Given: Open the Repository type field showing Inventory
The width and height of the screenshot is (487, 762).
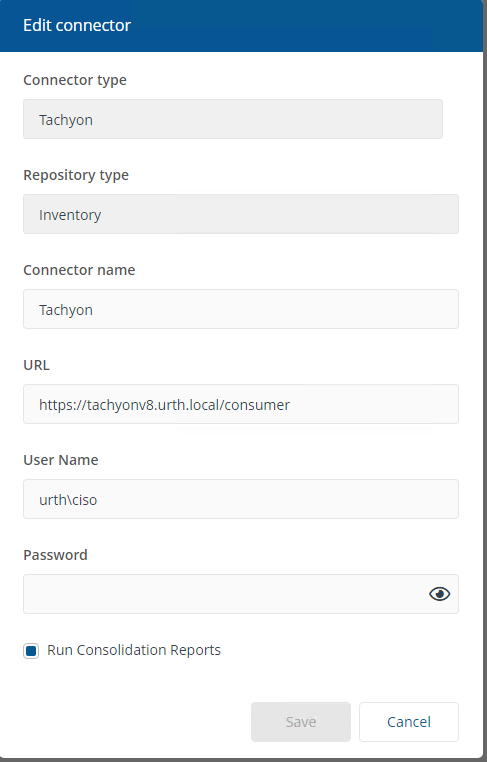Looking at the screenshot, I should click(x=241, y=214).
